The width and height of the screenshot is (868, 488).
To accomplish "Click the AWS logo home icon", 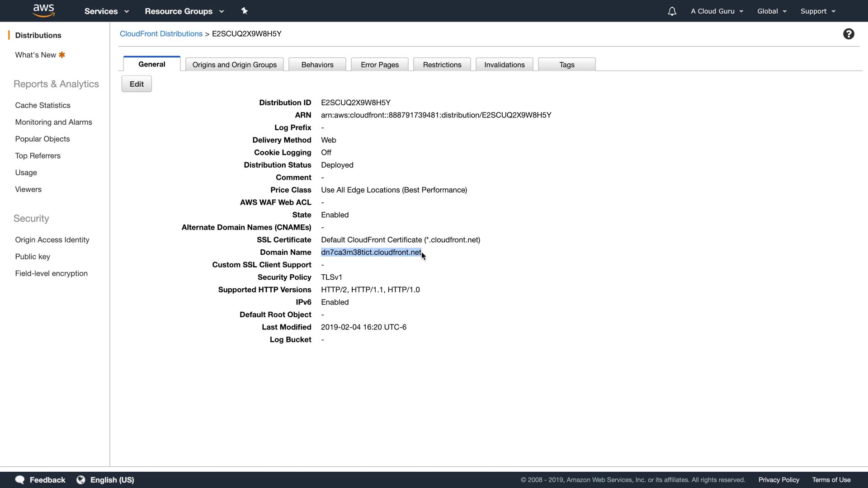I will pyautogui.click(x=44, y=11).
